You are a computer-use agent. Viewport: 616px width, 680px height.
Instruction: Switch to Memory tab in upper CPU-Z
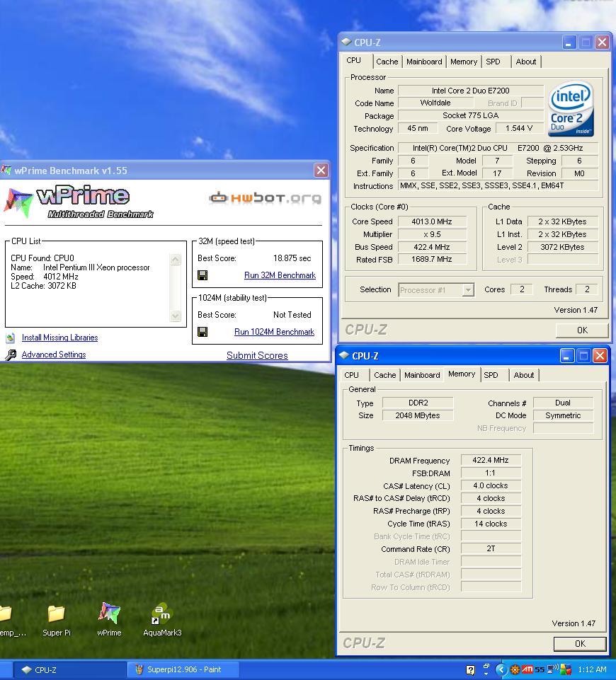[464, 62]
